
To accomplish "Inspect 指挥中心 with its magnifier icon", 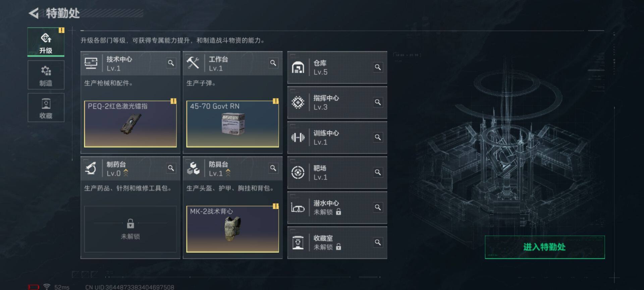I will (x=378, y=102).
